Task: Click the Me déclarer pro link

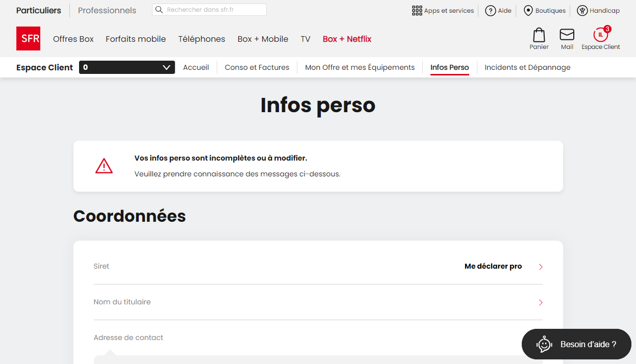Action: pyautogui.click(x=493, y=266)
